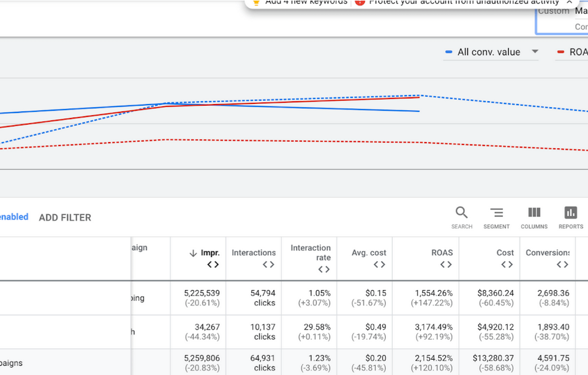The image size is (588, 375).
Task: Click the enabled filter chip
Action: coord(14,217)
